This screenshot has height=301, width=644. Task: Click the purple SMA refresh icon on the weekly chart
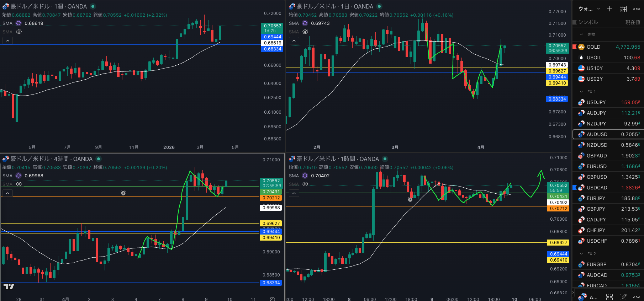[x=19, y=23]
